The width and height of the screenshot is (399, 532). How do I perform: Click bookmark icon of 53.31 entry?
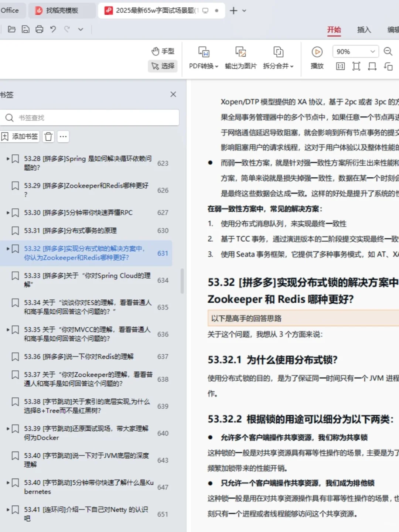15,231
